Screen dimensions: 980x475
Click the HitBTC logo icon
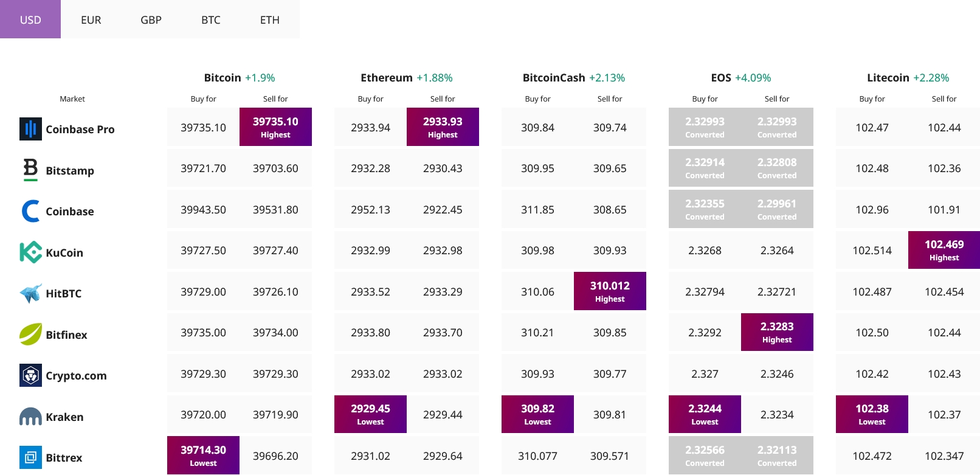[x=30, y=293]
